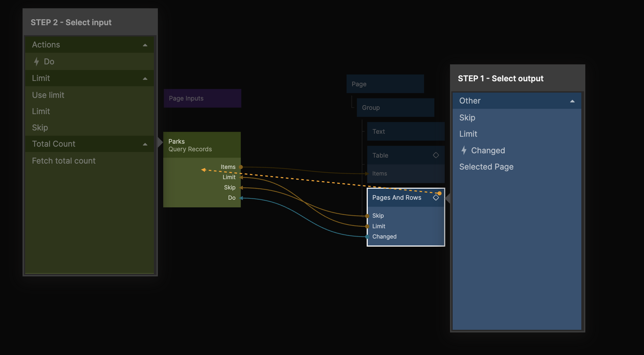Pick Skip from the output list
644x355 pixels.
pyautogui.click(x=467, y=118)
